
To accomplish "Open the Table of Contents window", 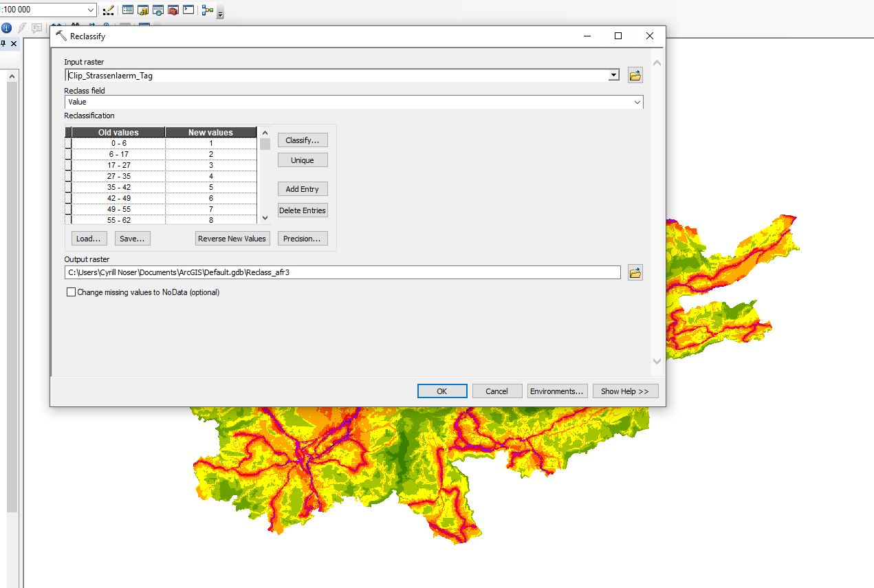I will point(128,10).
